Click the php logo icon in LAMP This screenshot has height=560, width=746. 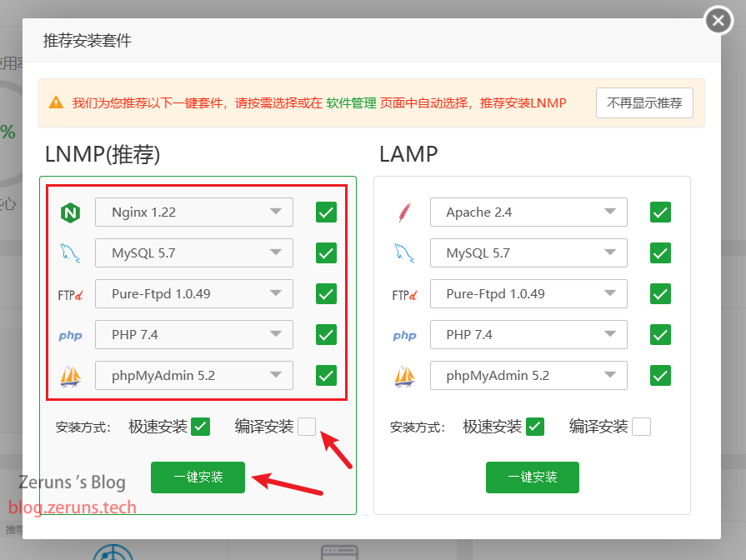[405, 336]
